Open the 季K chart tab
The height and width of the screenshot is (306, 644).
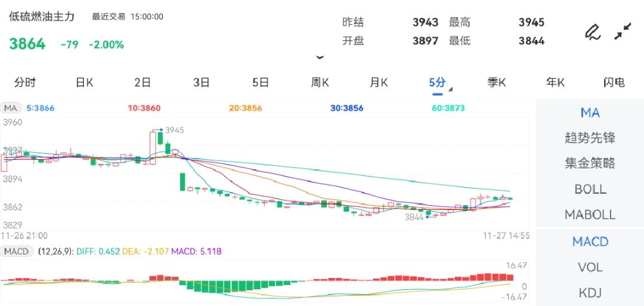point(496,82)
